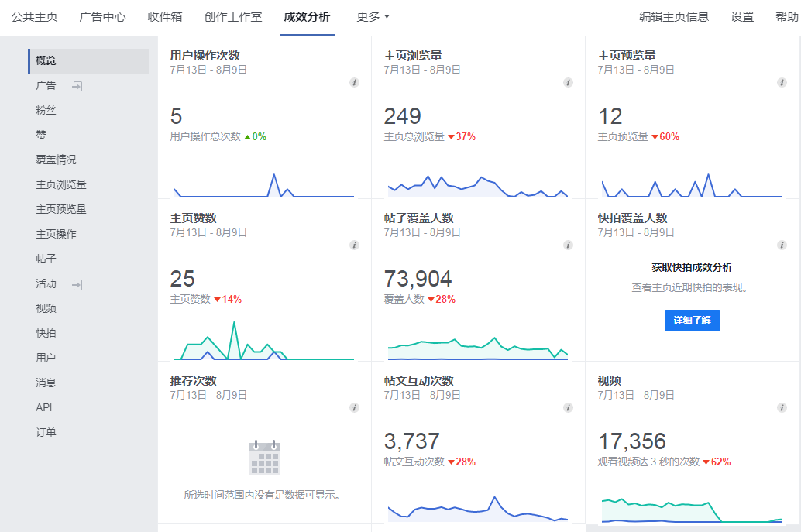801x532 pixels.
Task: Click info icon on 视频 card
Action: pos(782,407)
